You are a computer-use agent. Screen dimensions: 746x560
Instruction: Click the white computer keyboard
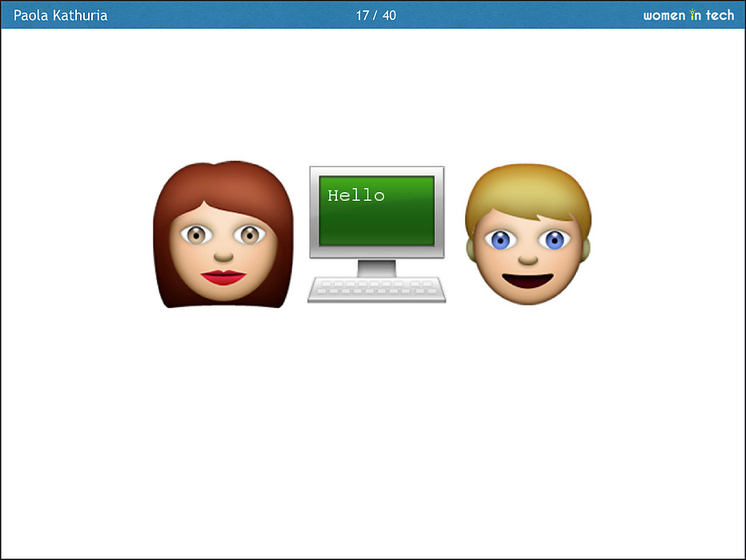coord(376,290)
